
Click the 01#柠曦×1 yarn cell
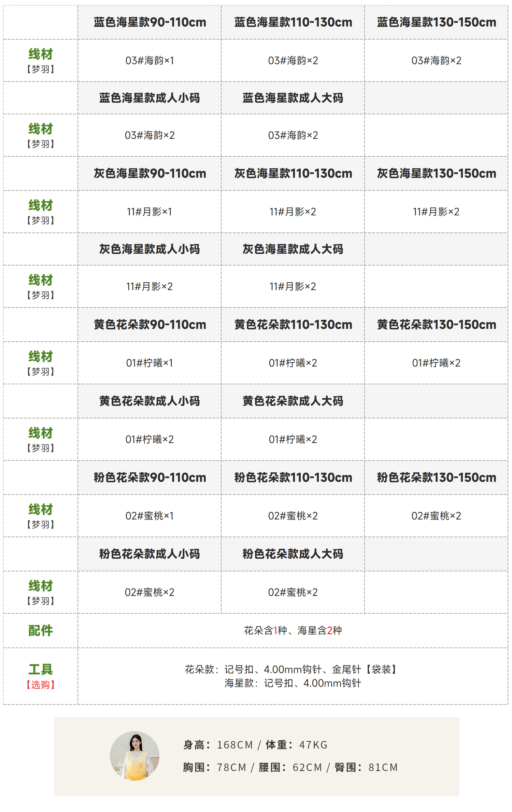[150, 363]
